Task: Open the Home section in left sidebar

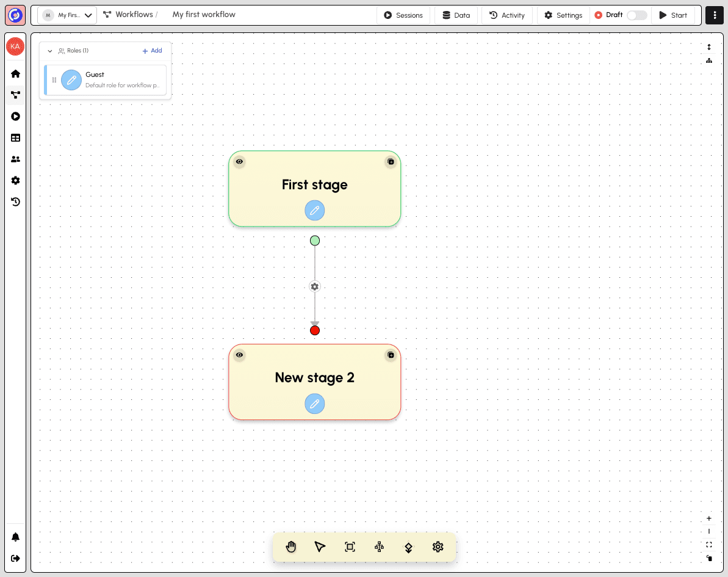Action: (15, 73)
